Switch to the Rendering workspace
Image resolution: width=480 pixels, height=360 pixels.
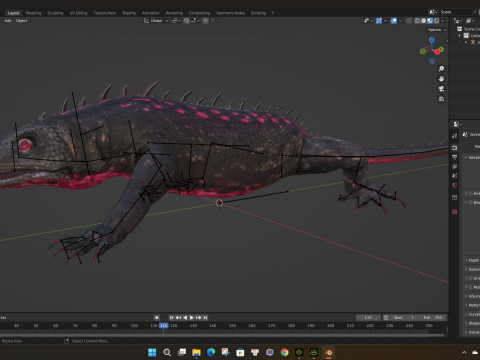tap(174, 13)
